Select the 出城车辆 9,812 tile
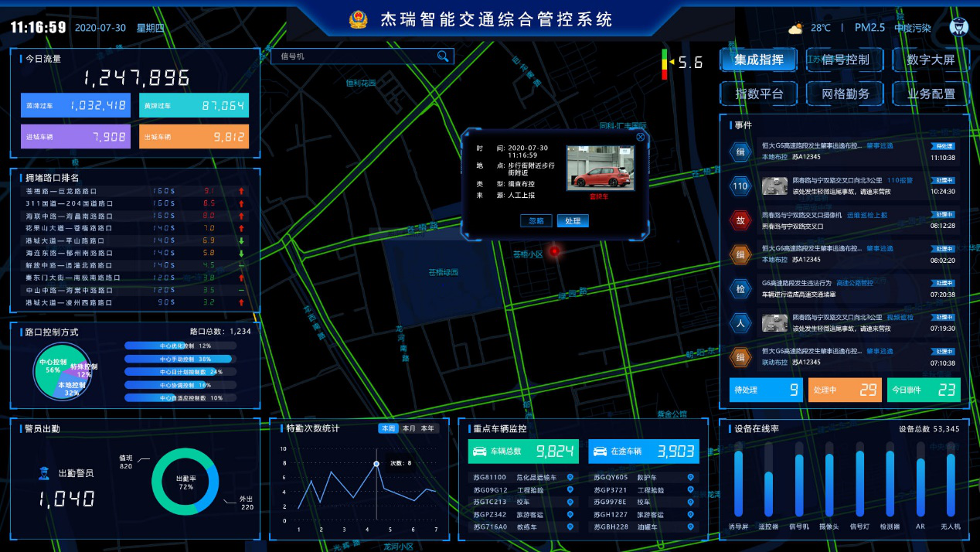This screenshot has height=552, width=980. pyautogui.click(x=194, y=137)
